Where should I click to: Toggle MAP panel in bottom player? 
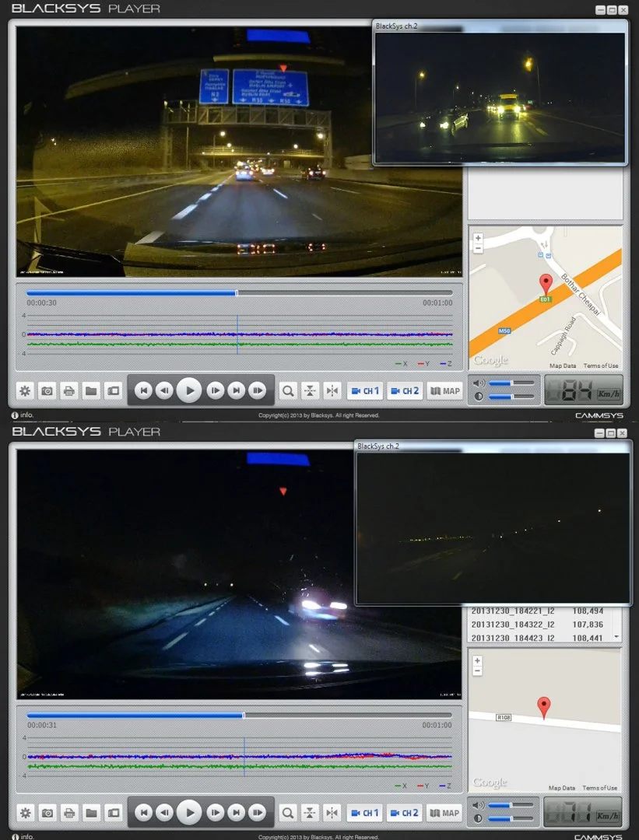tap(445, 814)
